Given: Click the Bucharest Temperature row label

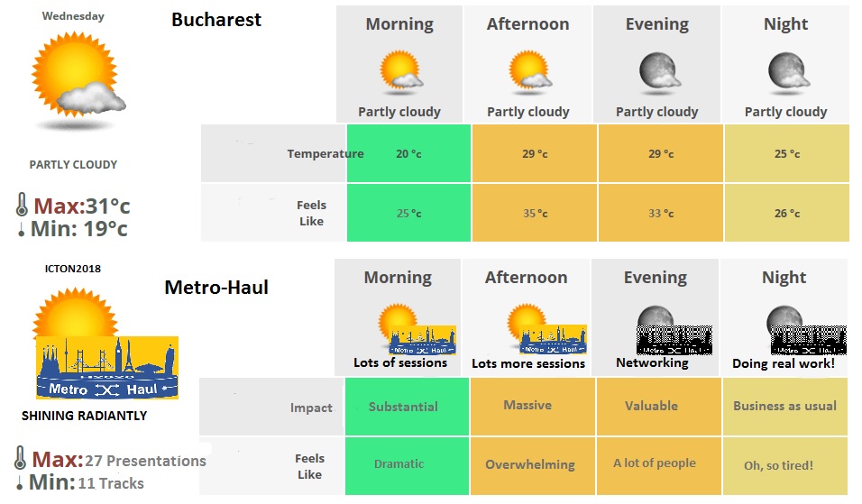Looking at the screenshot, I should pos(325,154).
